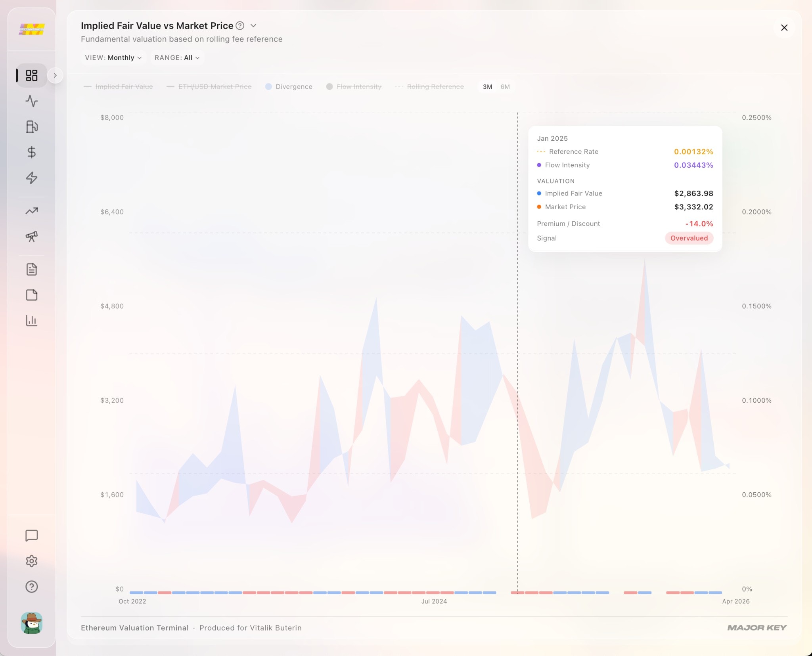Click the Overvalued signal badge

pos(689,238)
